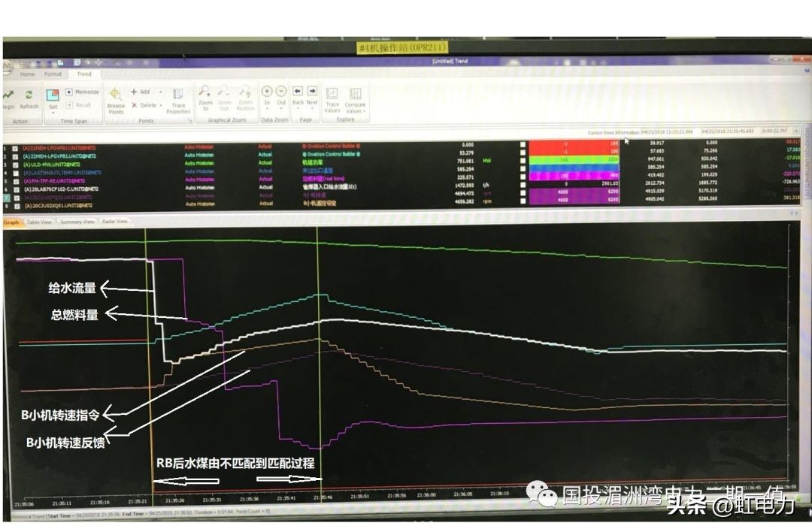Click blue scale bar of LASTSHOUTLTEMP row

[x=574, y=168]
